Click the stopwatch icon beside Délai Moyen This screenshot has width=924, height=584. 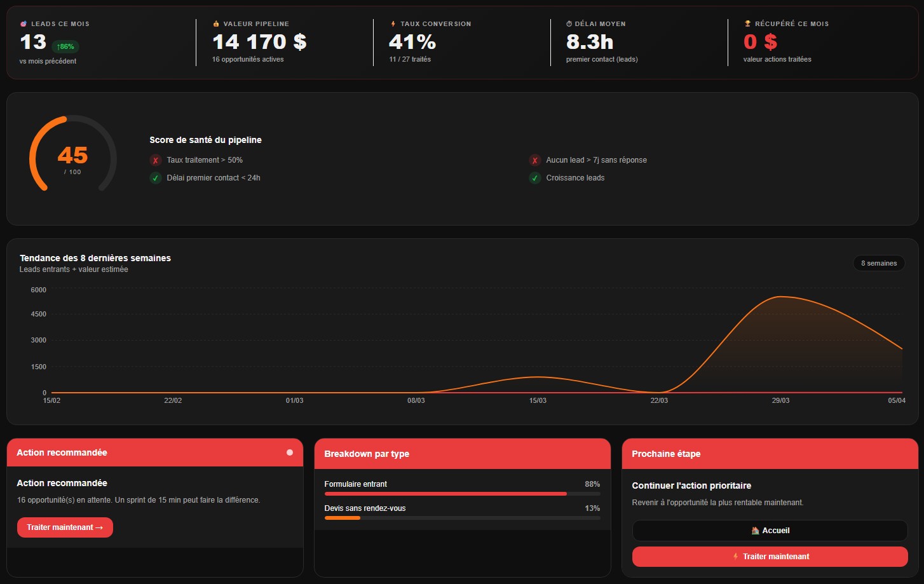(569, 24)
